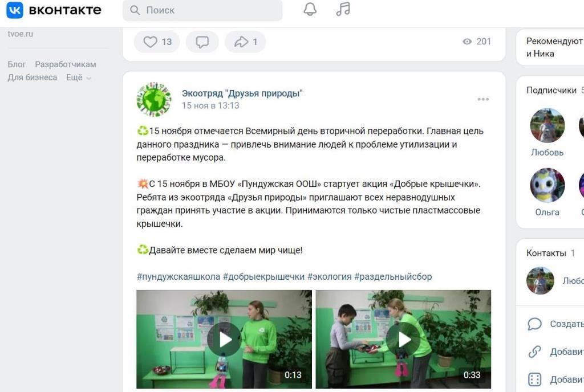Open the Разработчикам footer link

pos(66,64)
